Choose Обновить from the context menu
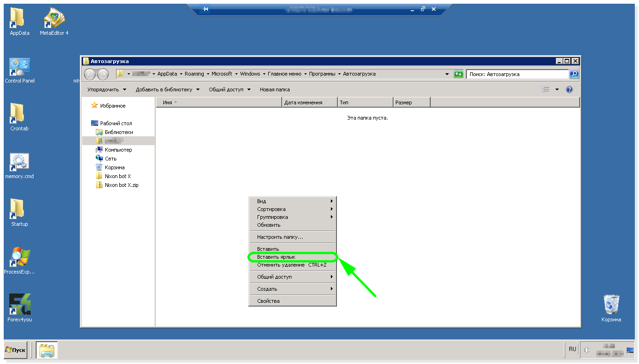The image size is (639, 364). tap(292, 225)
